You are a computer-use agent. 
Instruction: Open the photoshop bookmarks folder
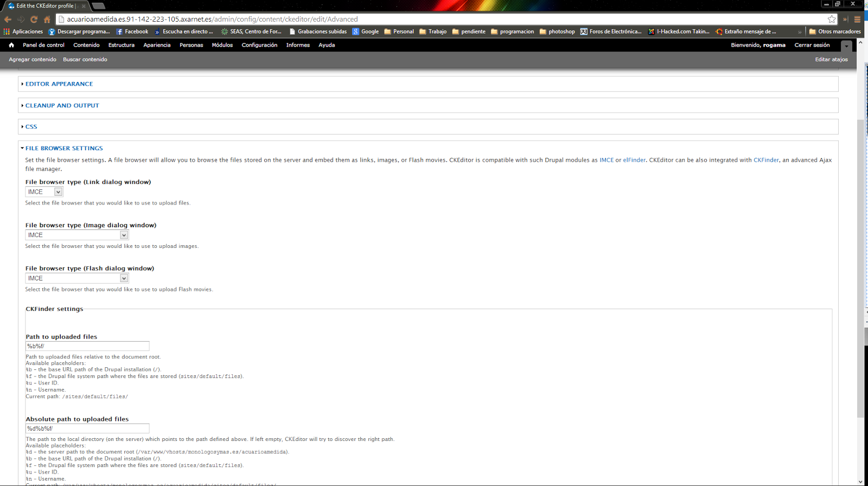557,31
